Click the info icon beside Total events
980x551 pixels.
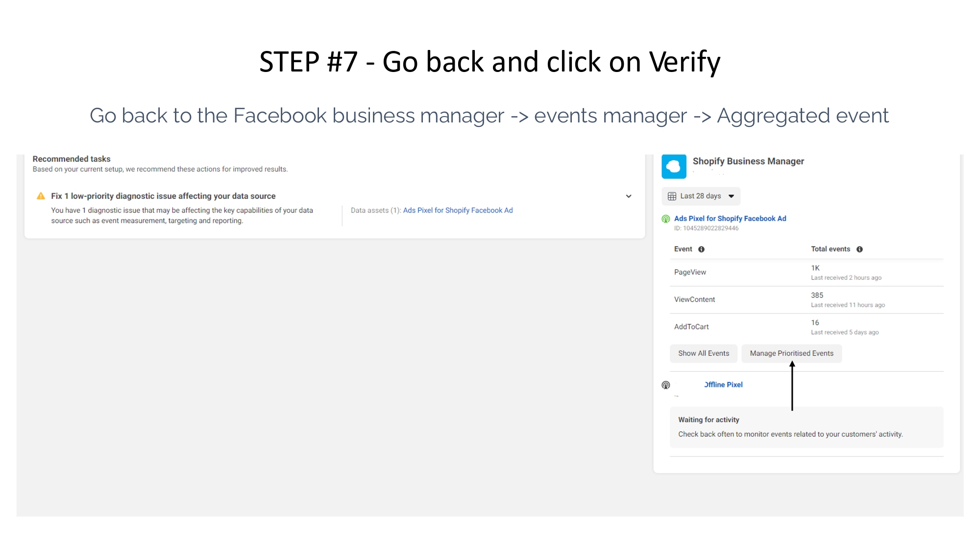coord(859,249)
